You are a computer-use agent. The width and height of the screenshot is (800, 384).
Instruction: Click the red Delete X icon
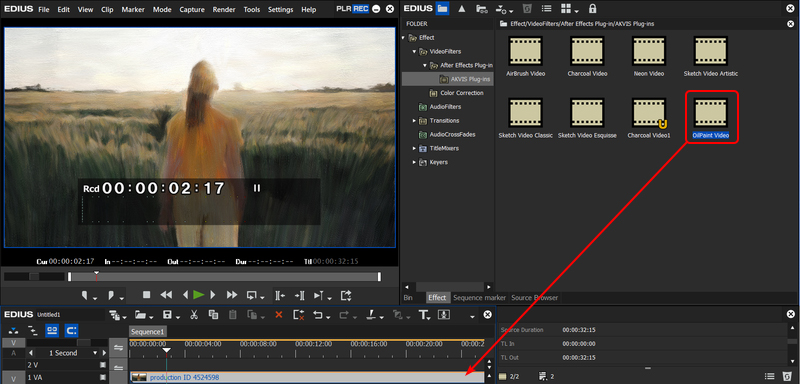pyautogui.click(x=279, y=315)
